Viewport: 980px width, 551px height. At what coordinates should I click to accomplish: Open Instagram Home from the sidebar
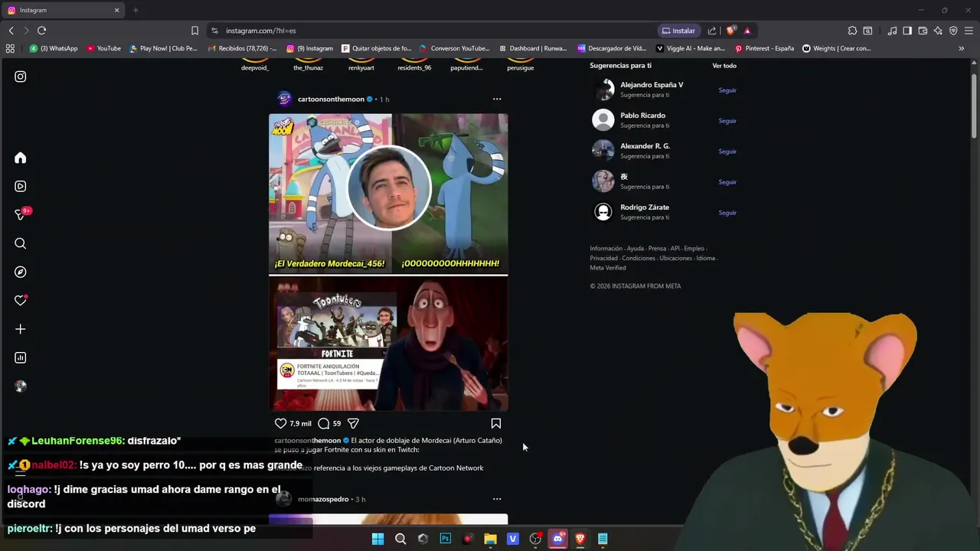coord(21,158)
